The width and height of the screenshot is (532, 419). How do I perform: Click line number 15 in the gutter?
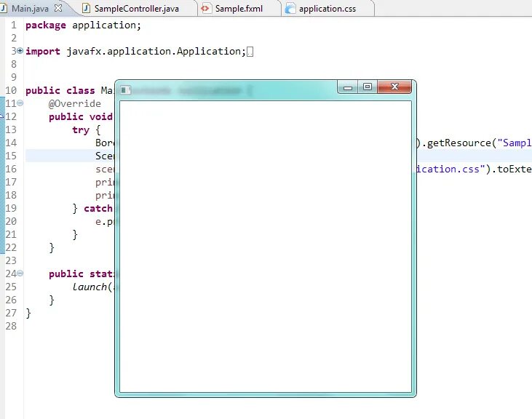tap(11, 156)
